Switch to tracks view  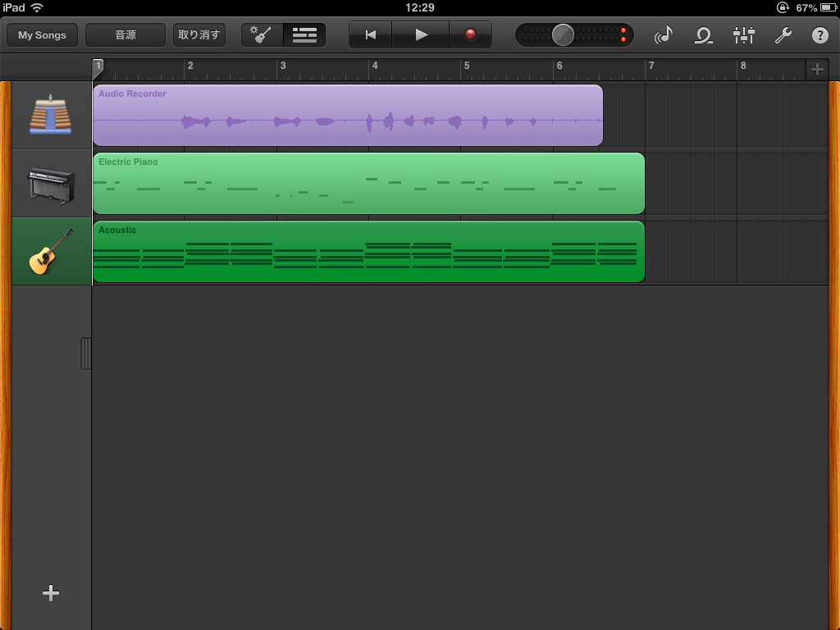[304, 35]
